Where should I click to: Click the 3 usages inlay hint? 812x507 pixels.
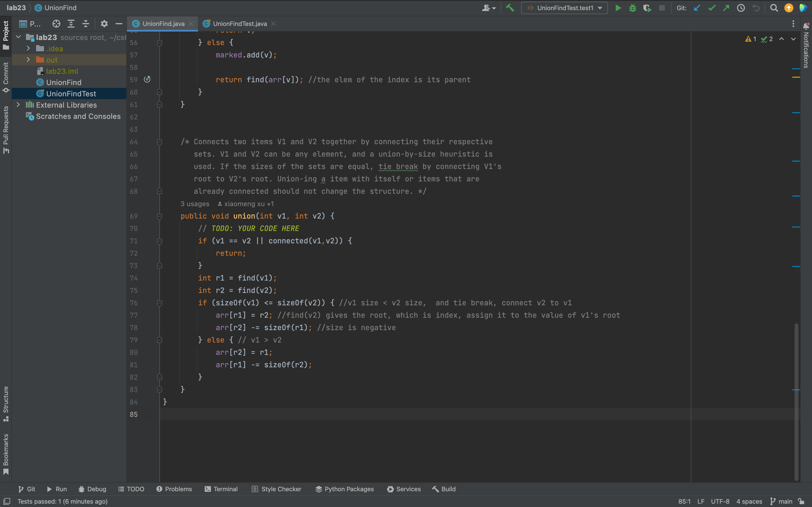tap(195, 204)
